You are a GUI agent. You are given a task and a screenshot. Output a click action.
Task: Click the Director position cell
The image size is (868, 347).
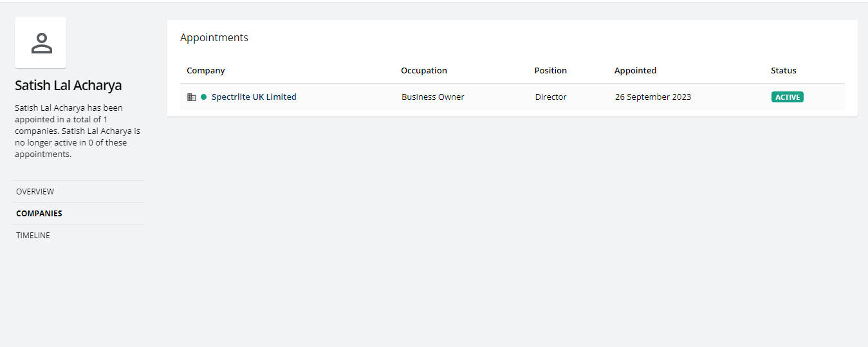[550, 97]
